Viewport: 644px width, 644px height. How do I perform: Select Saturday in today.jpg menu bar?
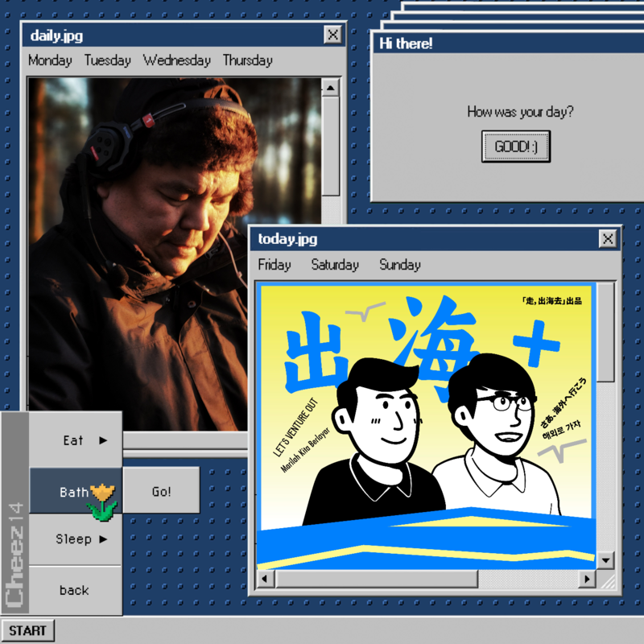click(335, 265)
